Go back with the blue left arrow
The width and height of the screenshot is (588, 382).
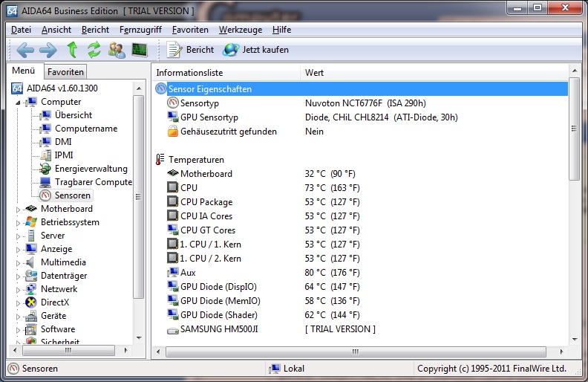coord(25,50)
